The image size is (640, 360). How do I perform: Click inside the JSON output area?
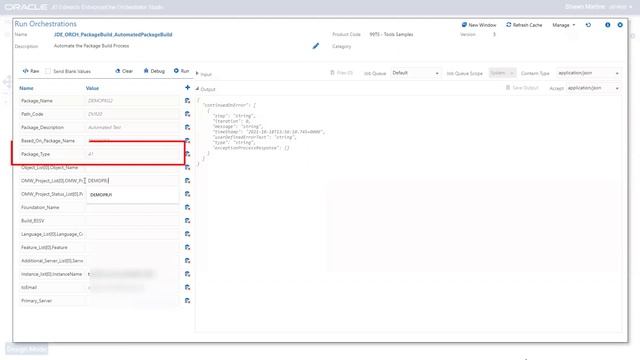(x=409, y=213)
